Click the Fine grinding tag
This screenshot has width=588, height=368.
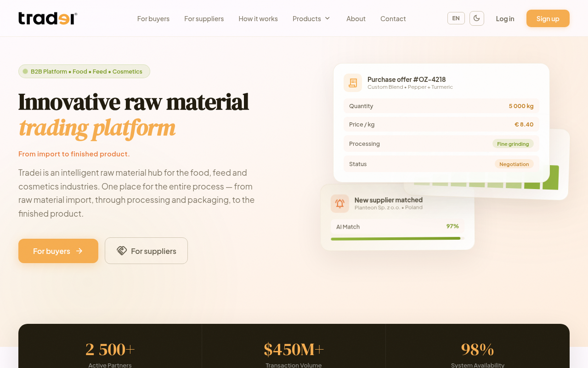(513, 144)
